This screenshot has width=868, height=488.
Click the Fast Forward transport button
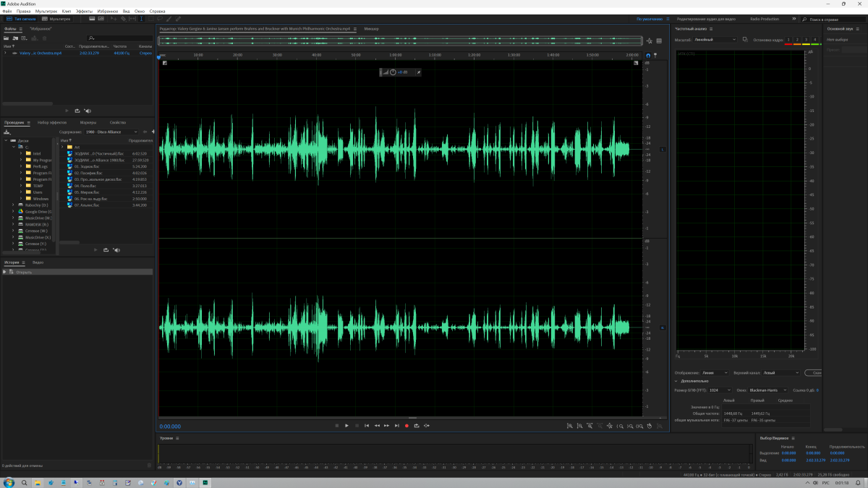[x=387, y=426]
